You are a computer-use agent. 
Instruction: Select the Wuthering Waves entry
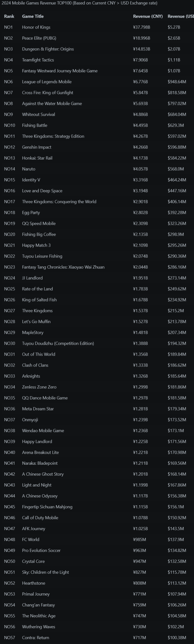click(x=38, y=627)
